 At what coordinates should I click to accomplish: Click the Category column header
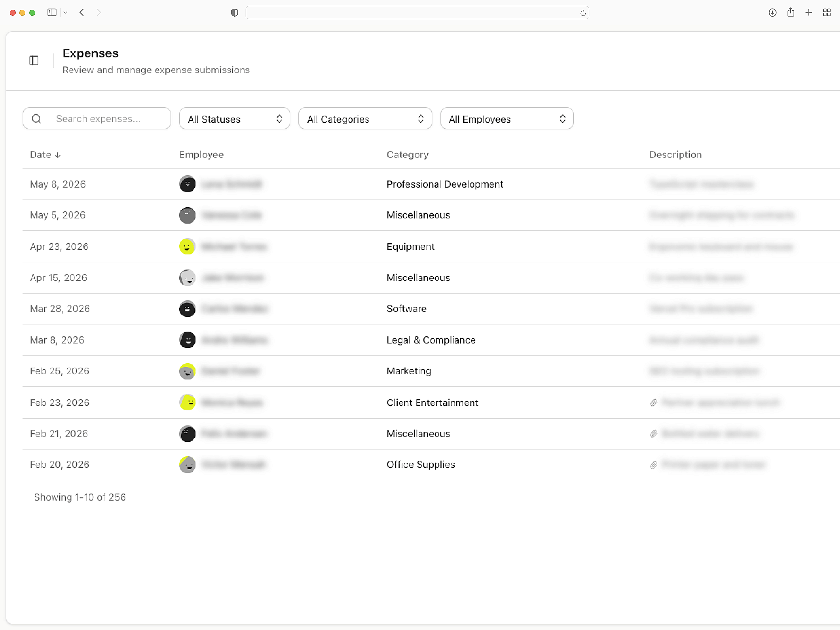click(407, 155)
